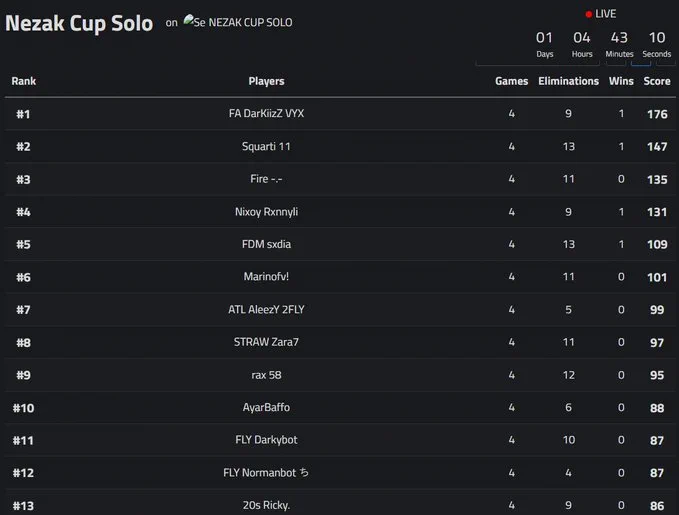The width and height of the screenshot is (679, 515).
Task: Click the countdown timer Hours value
Action: coord(582,38)
